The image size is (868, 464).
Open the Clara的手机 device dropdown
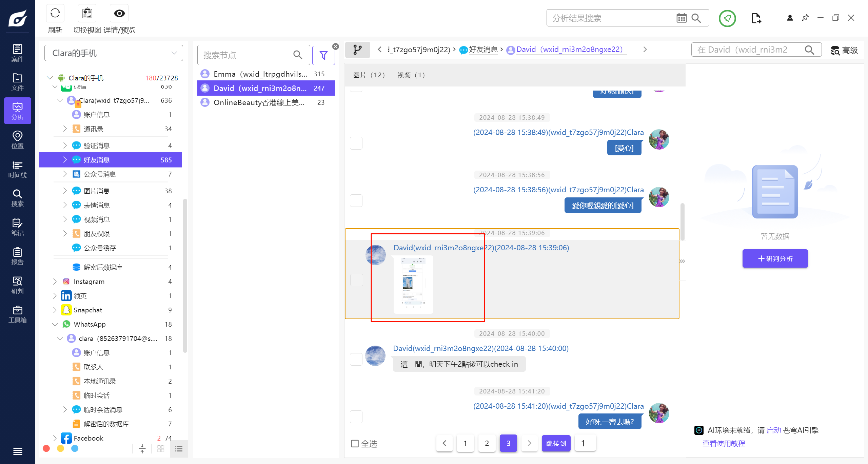click(114, 53)
